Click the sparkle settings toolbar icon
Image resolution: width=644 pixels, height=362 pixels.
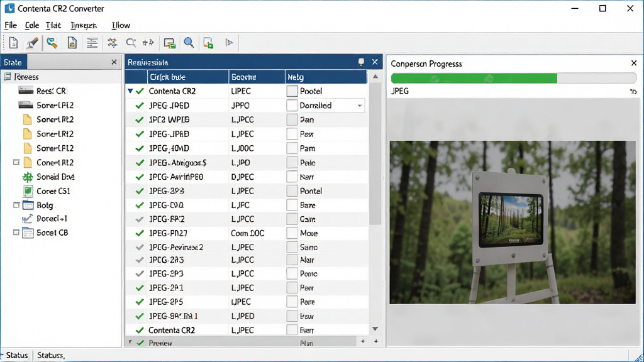112,43
